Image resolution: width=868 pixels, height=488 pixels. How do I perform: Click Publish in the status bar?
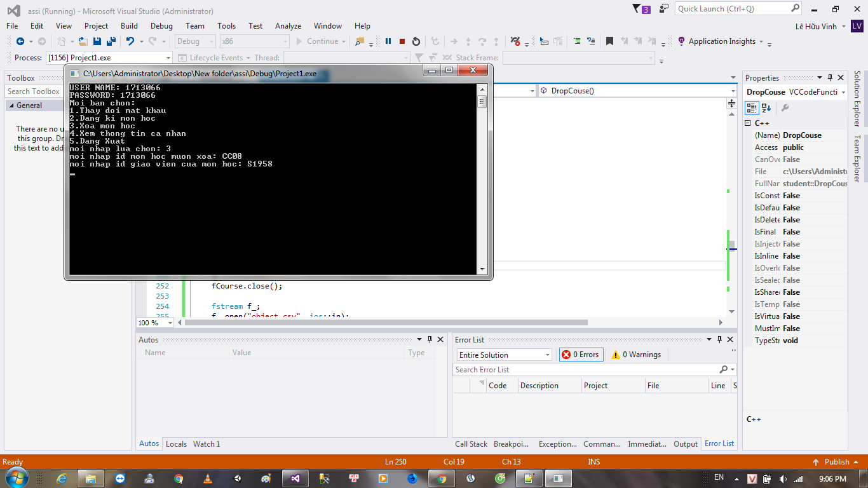coord(836,462)
